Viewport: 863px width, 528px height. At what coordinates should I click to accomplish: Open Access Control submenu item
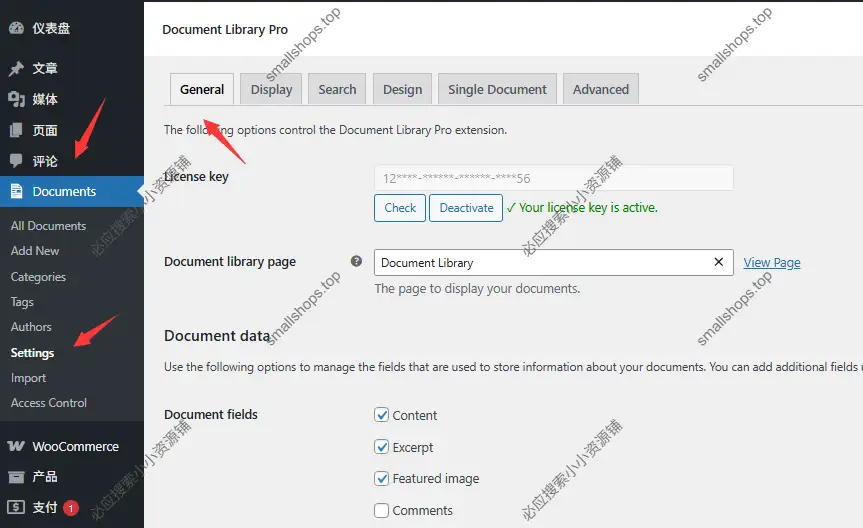coord(48,402)
